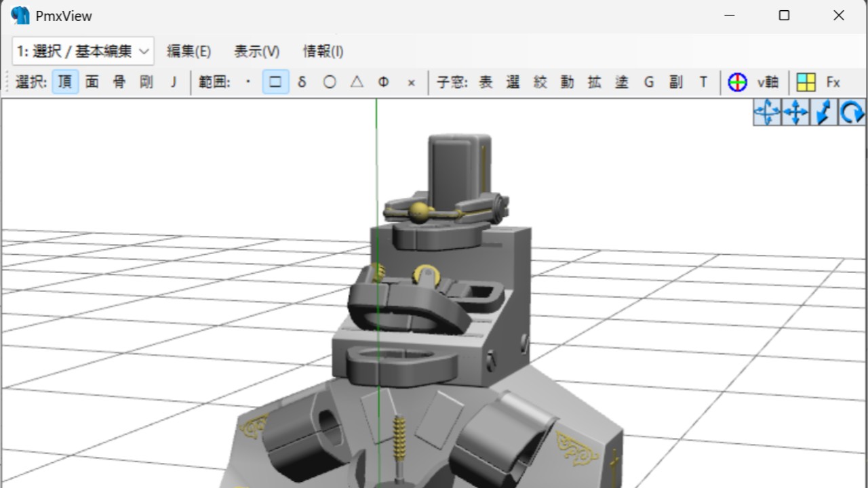Screen dimensions: 868x488
Task: Click the camera rotate control in viewport corner
Action: coord(852,112)
